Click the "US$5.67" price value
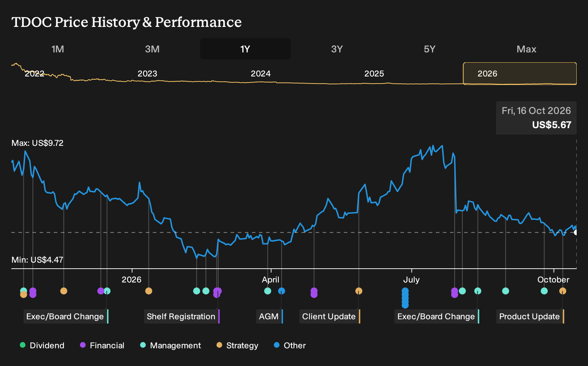Viewport: 588px width, 366px height. pos(552,125)
